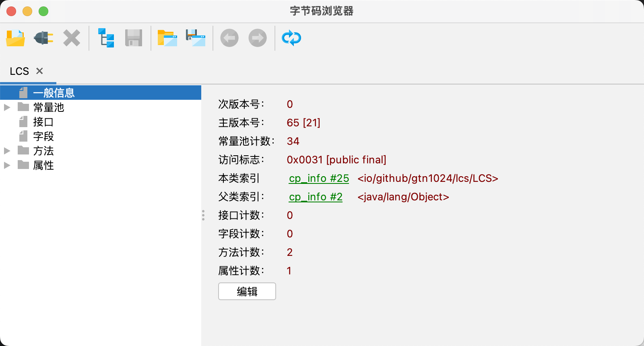Click the open class file folder icon

16,38
